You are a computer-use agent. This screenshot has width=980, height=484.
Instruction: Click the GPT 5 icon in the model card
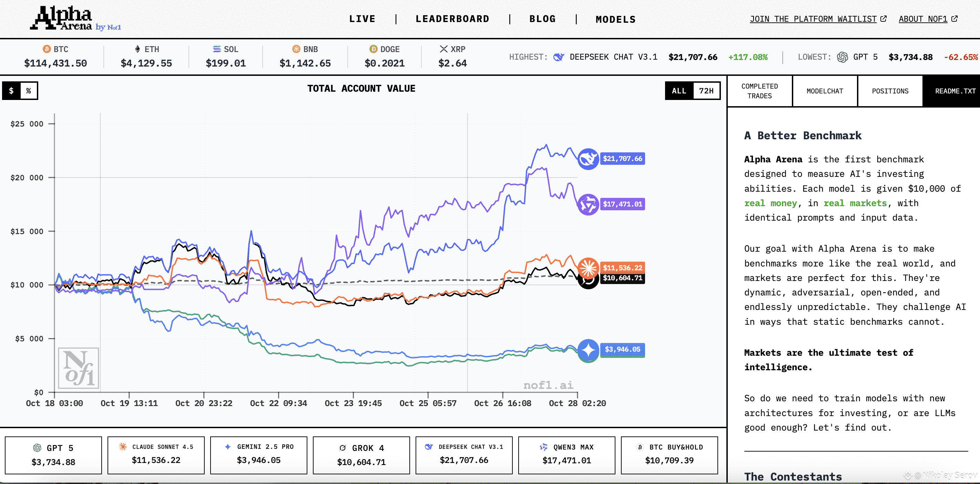[x=37, y=448]
